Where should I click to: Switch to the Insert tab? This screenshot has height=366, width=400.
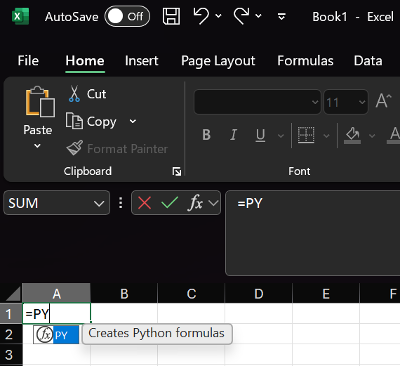coord(142,61)
